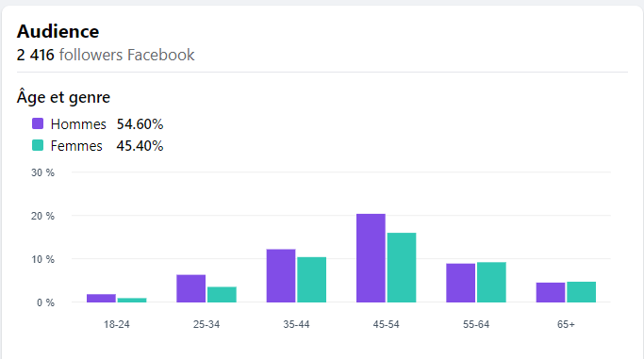This screenshot has height=359, width=644.
Task: Select the purple Hommes bar for 45-54
Action: (x=371, y=258)
